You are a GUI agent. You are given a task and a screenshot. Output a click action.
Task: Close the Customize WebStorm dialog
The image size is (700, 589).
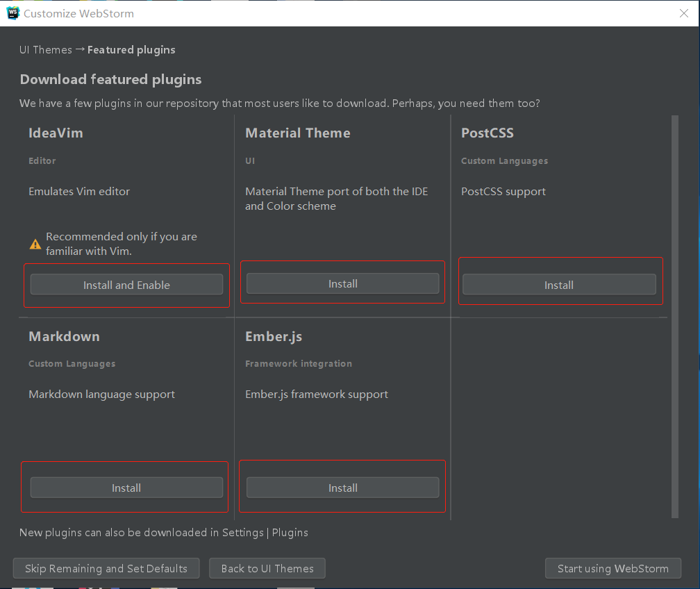pyautogui.click(x=683, y=13)
